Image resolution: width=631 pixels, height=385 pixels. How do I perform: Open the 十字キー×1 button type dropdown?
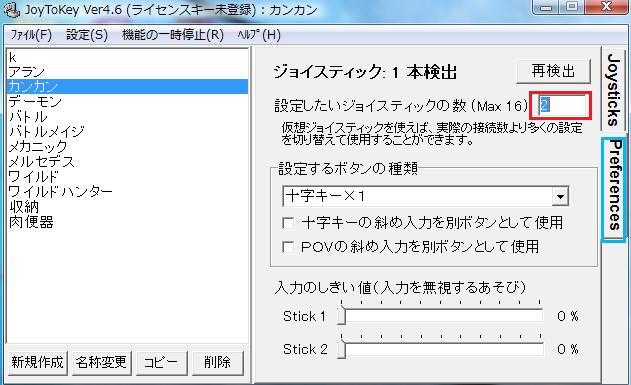(425, 196)
